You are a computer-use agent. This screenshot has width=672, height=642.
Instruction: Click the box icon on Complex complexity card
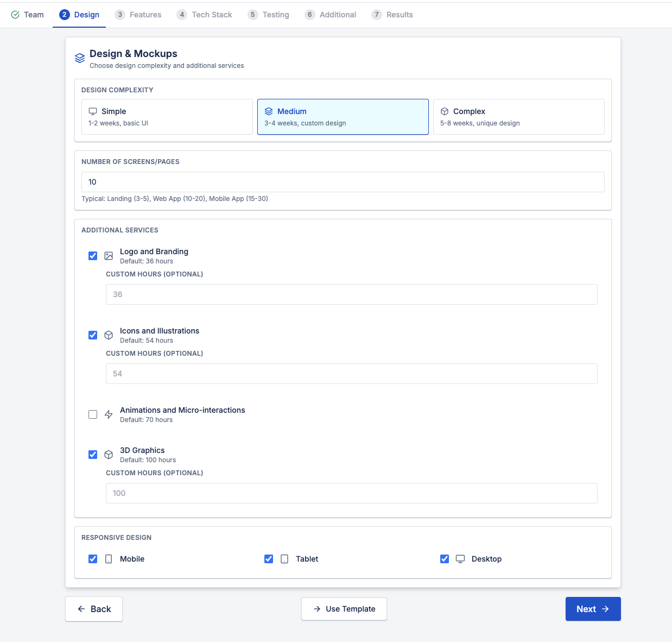(445, 111)
